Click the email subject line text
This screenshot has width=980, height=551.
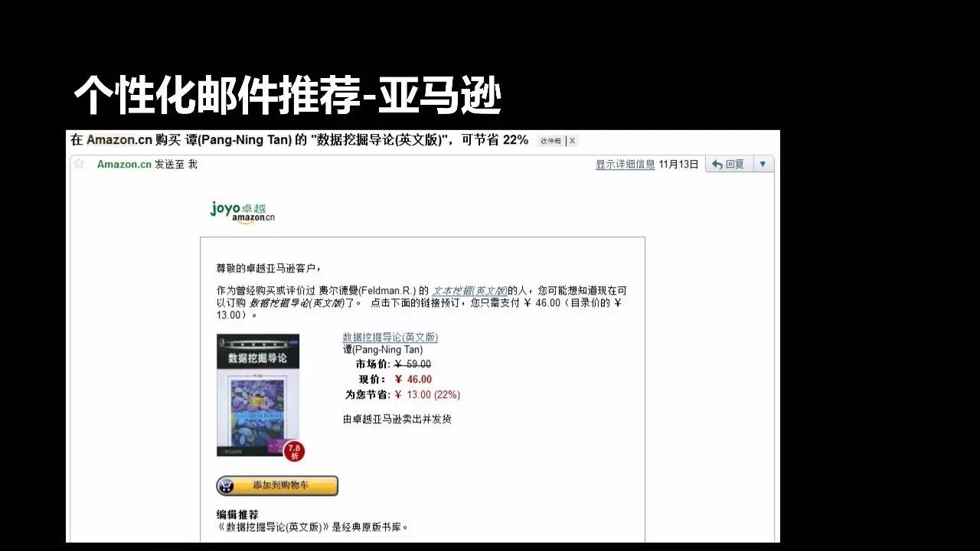point(299,140)
